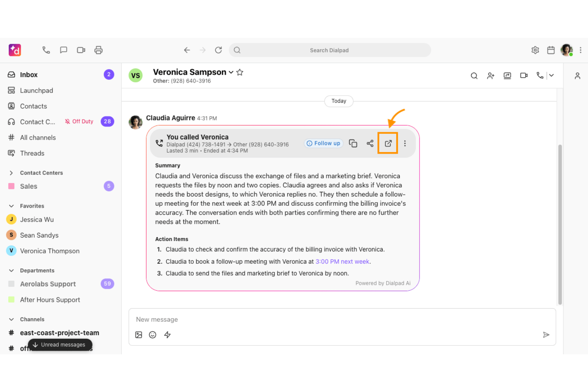Go back with the left arrow
Image resolution: width=588 pixels, height=392 pixels.
click(x=187, y=50)
